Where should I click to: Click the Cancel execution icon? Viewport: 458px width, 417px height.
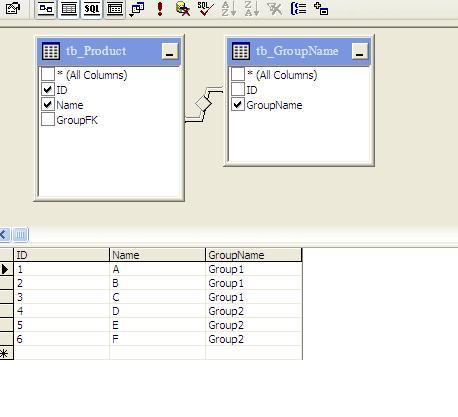pos(183,9)
